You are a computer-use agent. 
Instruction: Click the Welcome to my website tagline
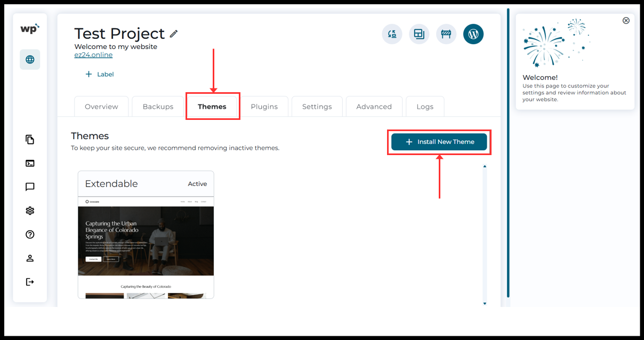pyautogui.click(x=116, y=46)
